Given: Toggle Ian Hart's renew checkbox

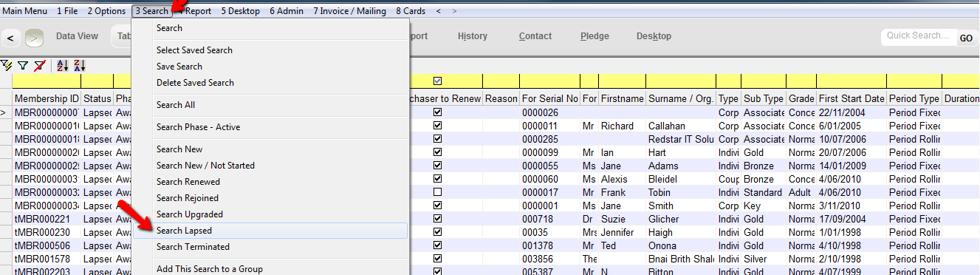Looking at the screenshot, I should 438,152.
